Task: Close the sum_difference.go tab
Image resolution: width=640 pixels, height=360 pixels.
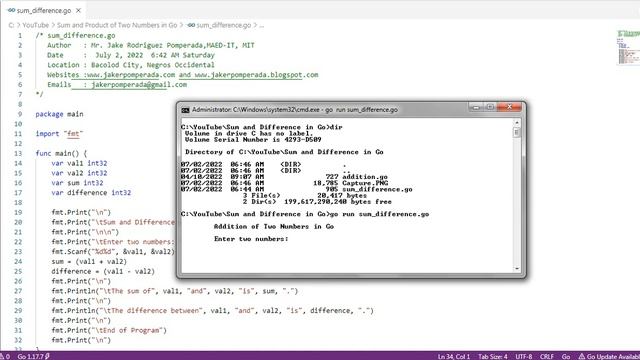Action: coord(78,10)
